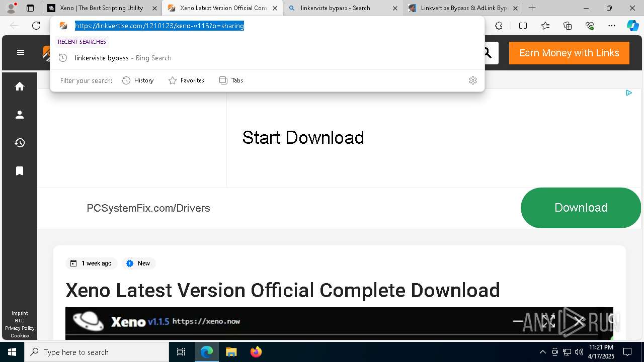Open the tab actions menu icon
Image resolution: width=644 pixels, height=362 pixels.
coord(30,8)
